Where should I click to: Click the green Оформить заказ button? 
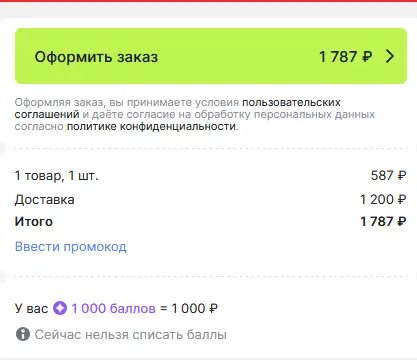coord(211,56)
